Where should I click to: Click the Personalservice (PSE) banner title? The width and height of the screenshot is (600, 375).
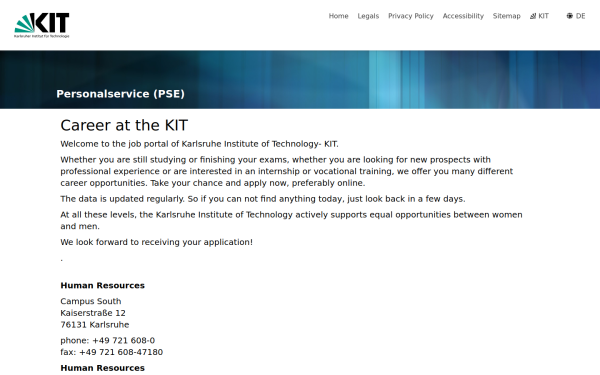(120, 94)
